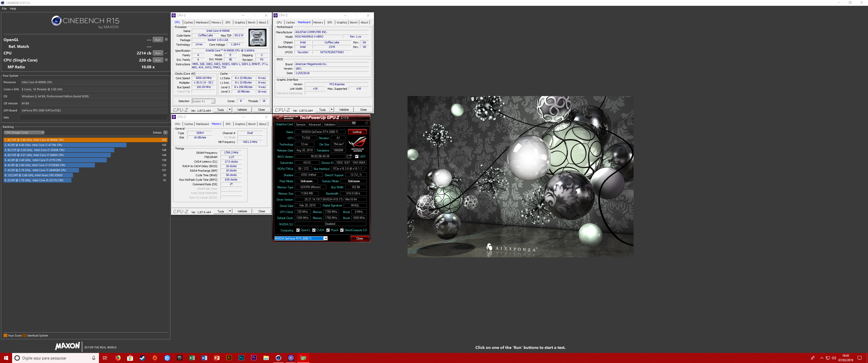
Task: Open network status icon in system tray
Action: point(828,358)
